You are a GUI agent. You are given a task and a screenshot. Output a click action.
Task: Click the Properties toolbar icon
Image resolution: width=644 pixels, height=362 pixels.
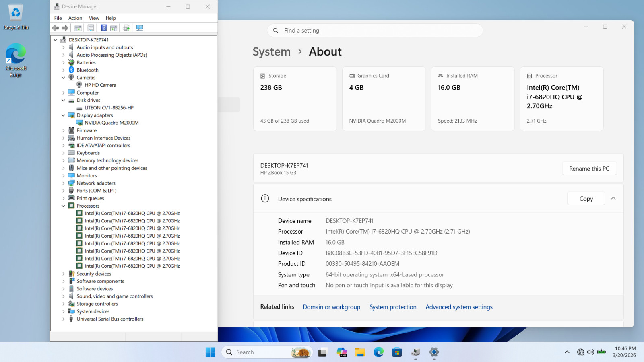click(x=91, y=28)
